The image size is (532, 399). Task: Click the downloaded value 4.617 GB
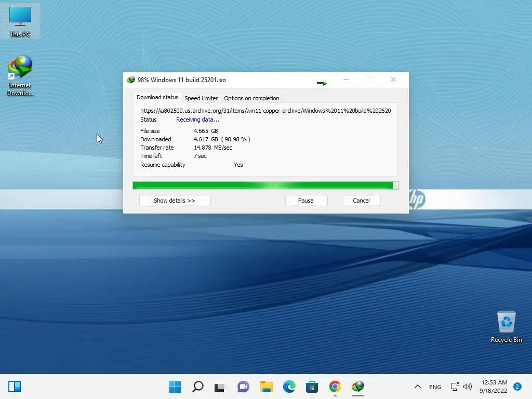point(206,139)
